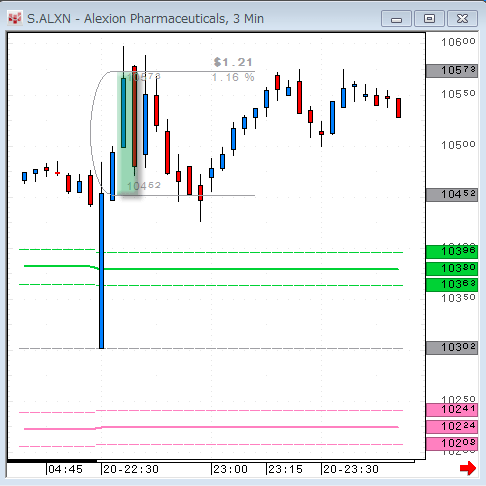Click the red scroll-right arrow icon
Screen dimensions: 486x486
tap(468, 468)
